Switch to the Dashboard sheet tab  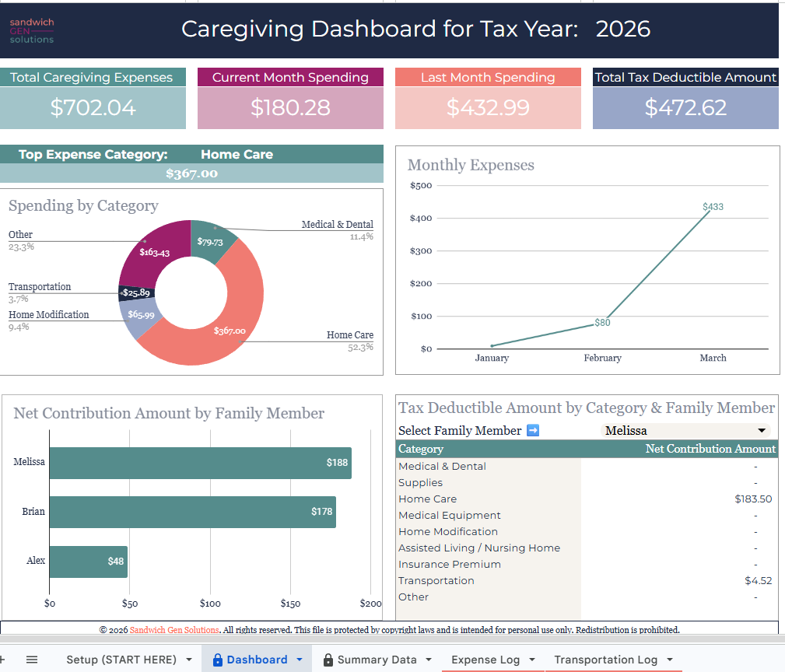[257, 660]
